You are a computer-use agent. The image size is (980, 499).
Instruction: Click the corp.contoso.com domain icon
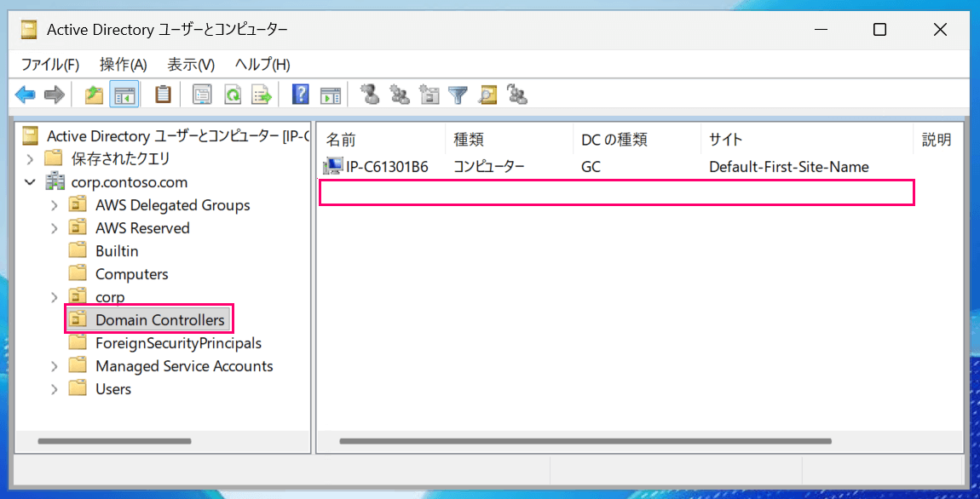click(x=57, y=182)
